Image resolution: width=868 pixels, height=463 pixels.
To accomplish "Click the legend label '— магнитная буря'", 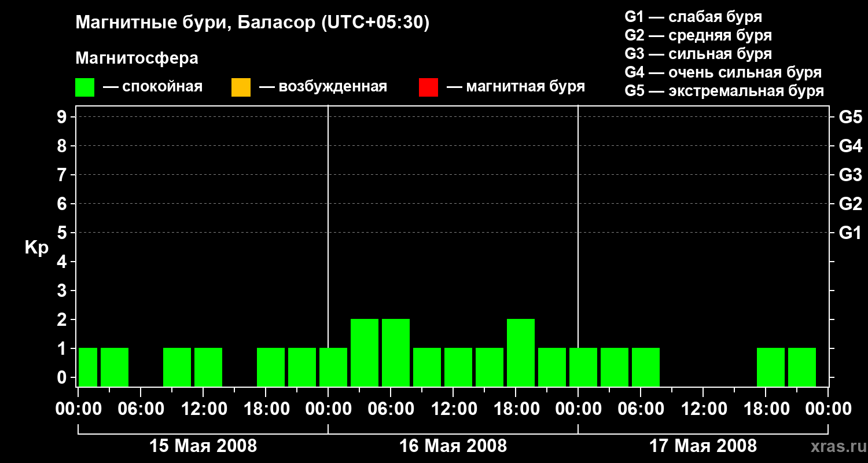I will [x=516, y=87].
